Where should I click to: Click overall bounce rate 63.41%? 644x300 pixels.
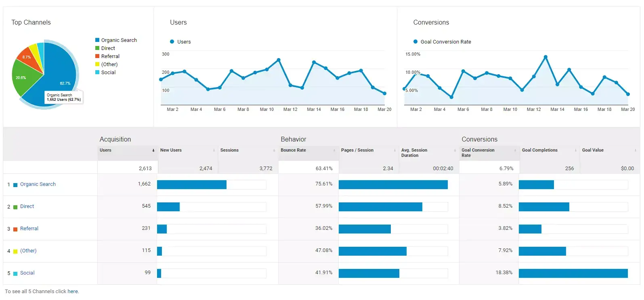click(324, 169)
